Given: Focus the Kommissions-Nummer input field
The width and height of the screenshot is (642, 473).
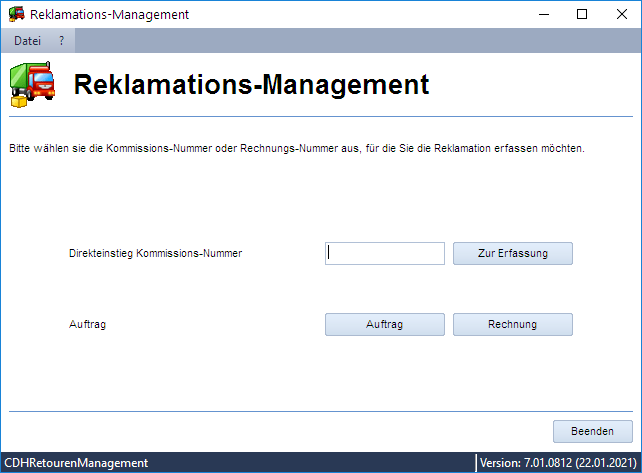Looking at the screenshot, I should click(x=385, y=253).
